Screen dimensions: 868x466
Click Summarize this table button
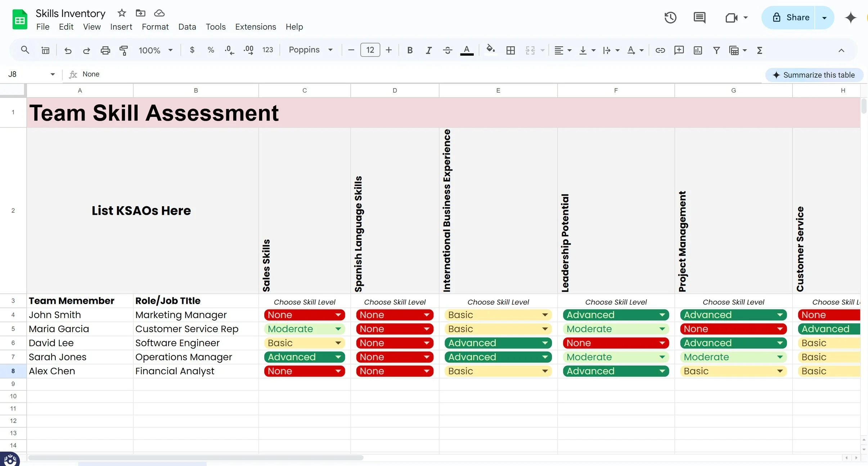pos(814,75)
